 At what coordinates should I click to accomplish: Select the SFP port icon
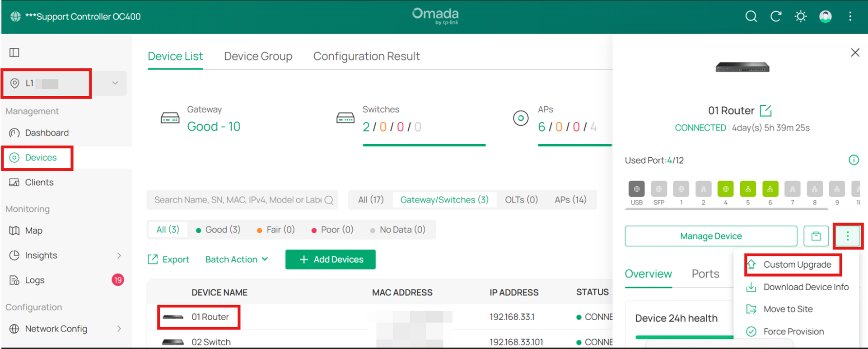click(659, 189)
